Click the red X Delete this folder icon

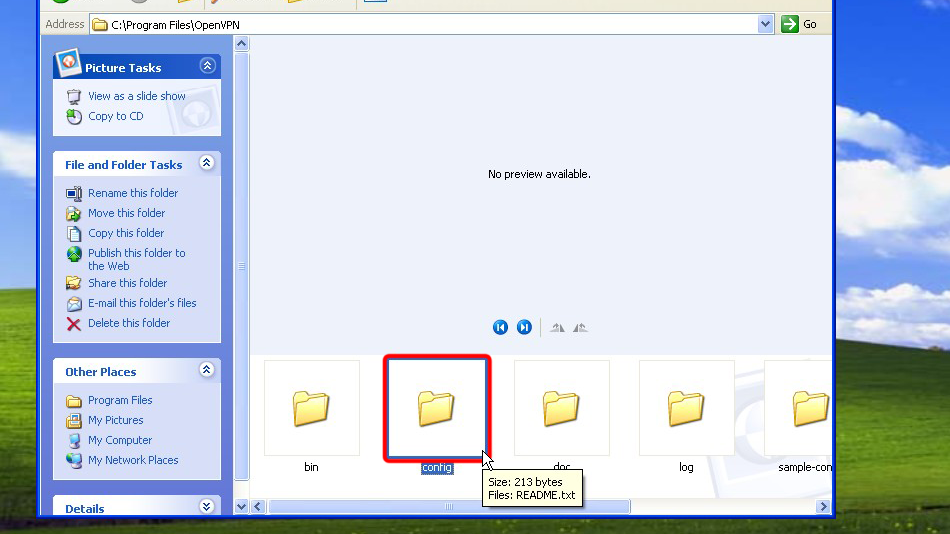[74, 323]
